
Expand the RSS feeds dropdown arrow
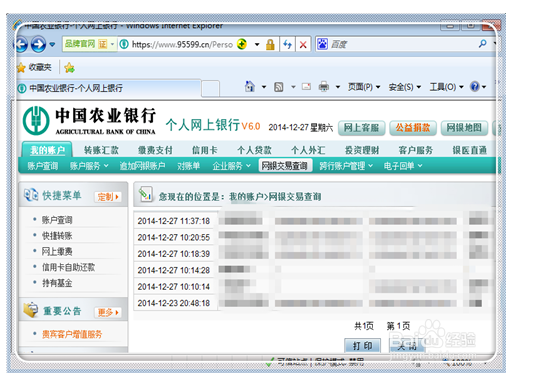point(293,87)
